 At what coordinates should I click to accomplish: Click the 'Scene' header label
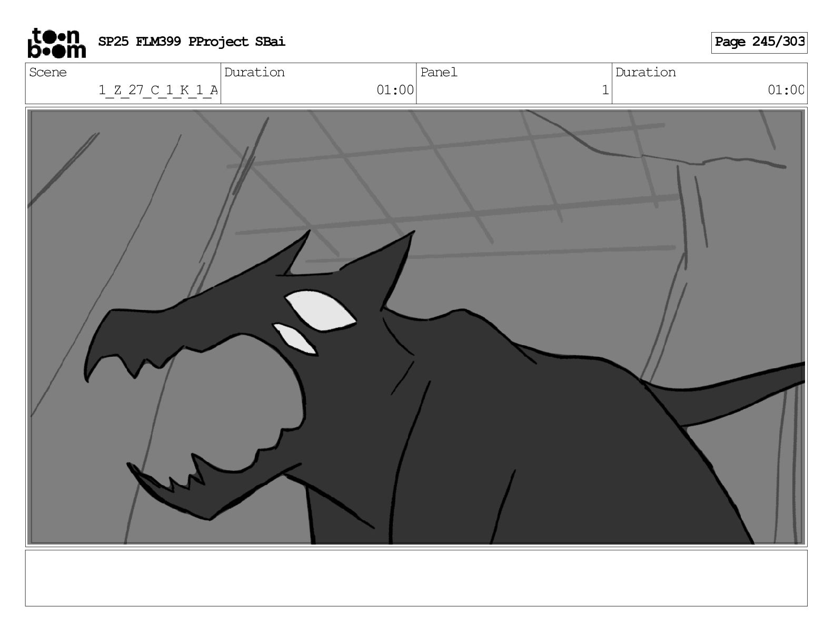(x=48, y=73)
